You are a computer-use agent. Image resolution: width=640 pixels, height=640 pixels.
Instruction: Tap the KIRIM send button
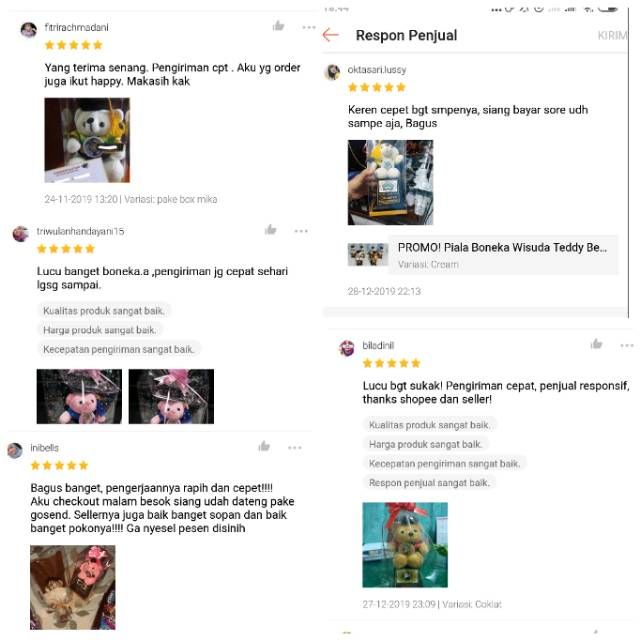click(x=612, y=36)
